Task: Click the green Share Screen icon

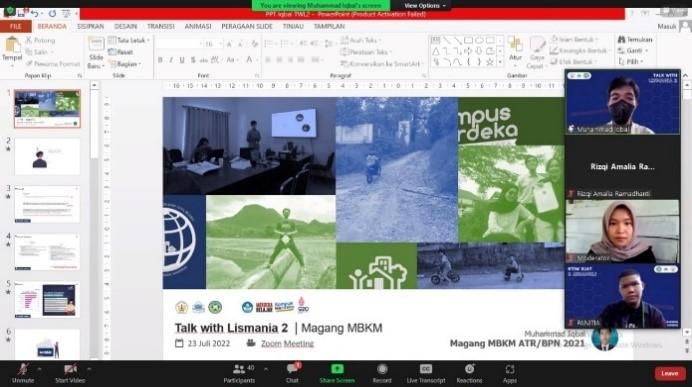Action: click(x=337, y=369)
